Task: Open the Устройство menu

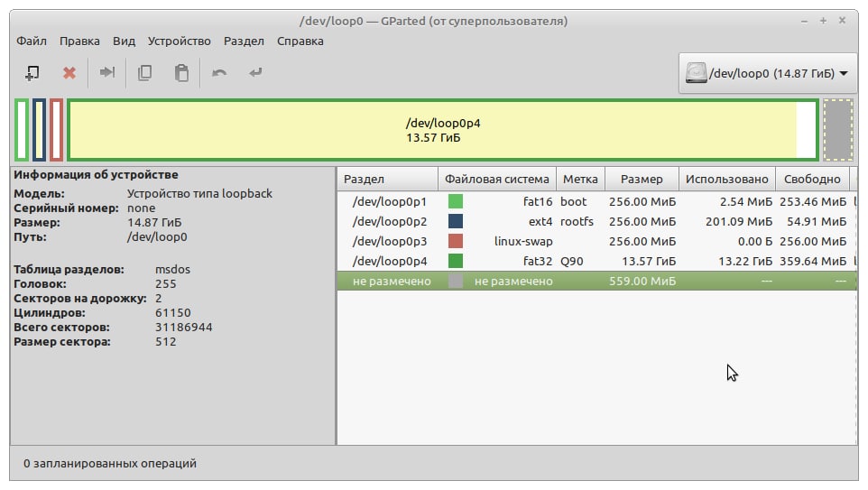Action: point(179,41)
